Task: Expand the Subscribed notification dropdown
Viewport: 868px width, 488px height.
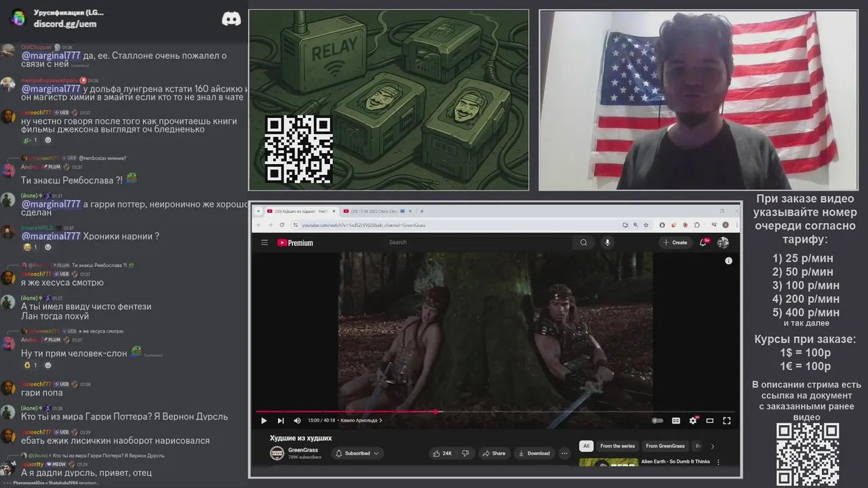Action: pos(358,453)
